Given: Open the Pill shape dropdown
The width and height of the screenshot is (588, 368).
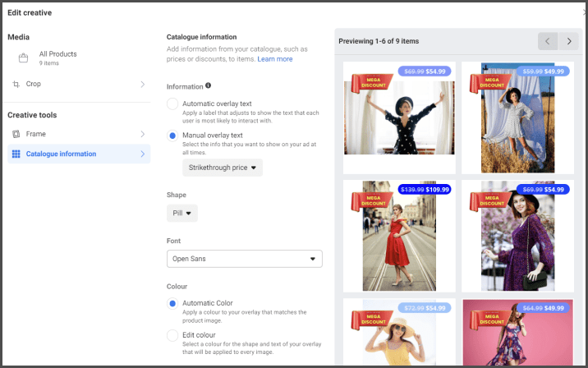Looking at the screenshot, I should tap(181, 213).
